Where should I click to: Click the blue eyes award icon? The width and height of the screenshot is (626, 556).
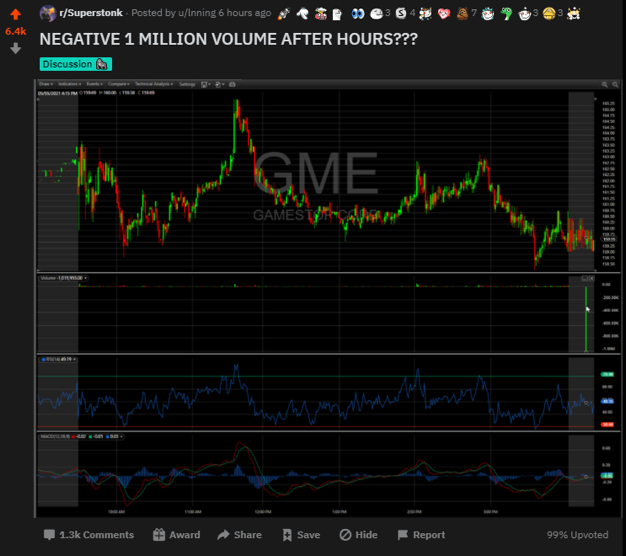[x=358, y=14]
